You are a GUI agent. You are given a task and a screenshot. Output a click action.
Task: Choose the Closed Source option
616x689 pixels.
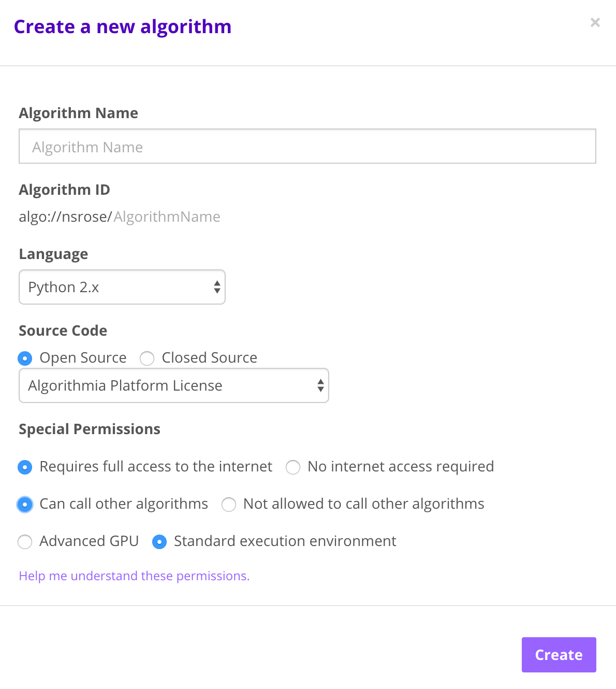click(x=148, y=358)
